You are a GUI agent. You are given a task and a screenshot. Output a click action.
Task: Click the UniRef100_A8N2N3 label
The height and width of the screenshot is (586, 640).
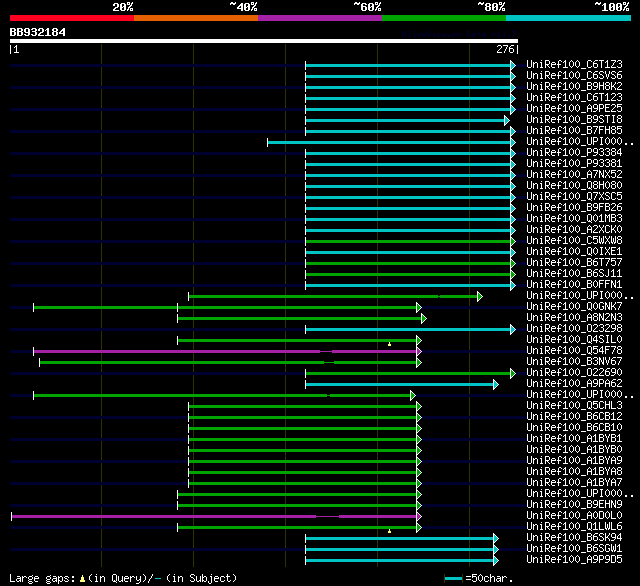(574, 317)
